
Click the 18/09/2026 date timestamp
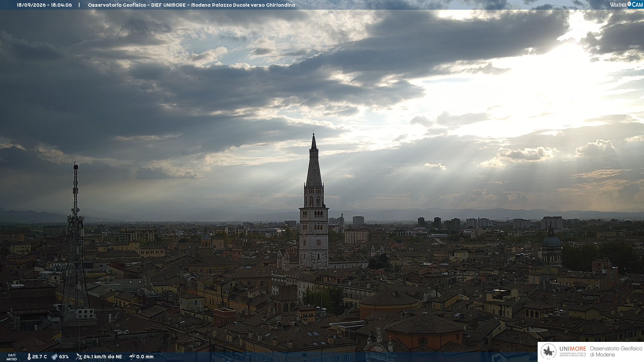tap(31, 5)
